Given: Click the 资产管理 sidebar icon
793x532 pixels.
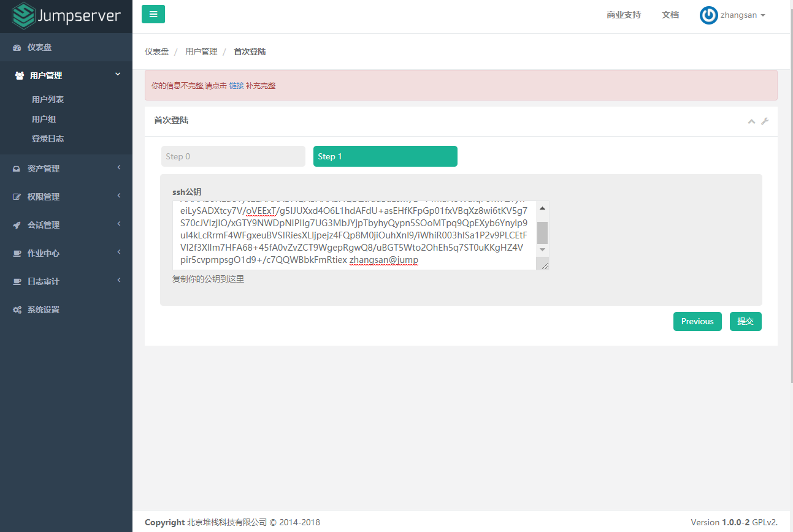Looking at the screenshot, I should click(x=15, y=168).
